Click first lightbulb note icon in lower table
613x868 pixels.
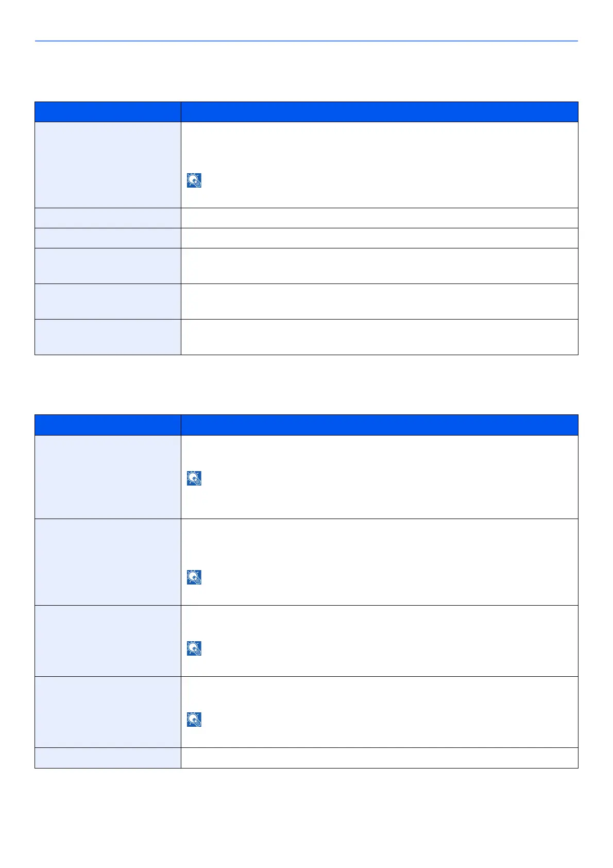[194, 478]
